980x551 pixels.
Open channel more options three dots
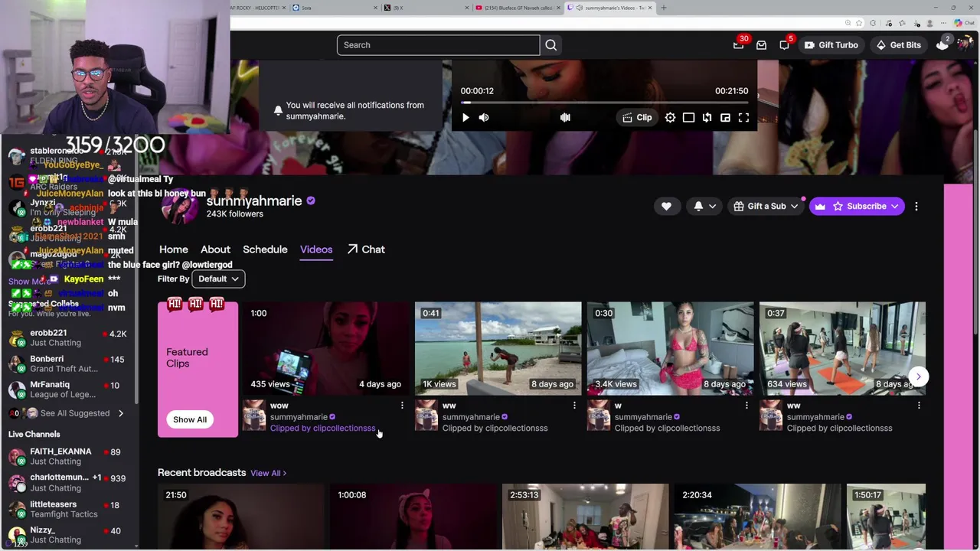[916, 207]
